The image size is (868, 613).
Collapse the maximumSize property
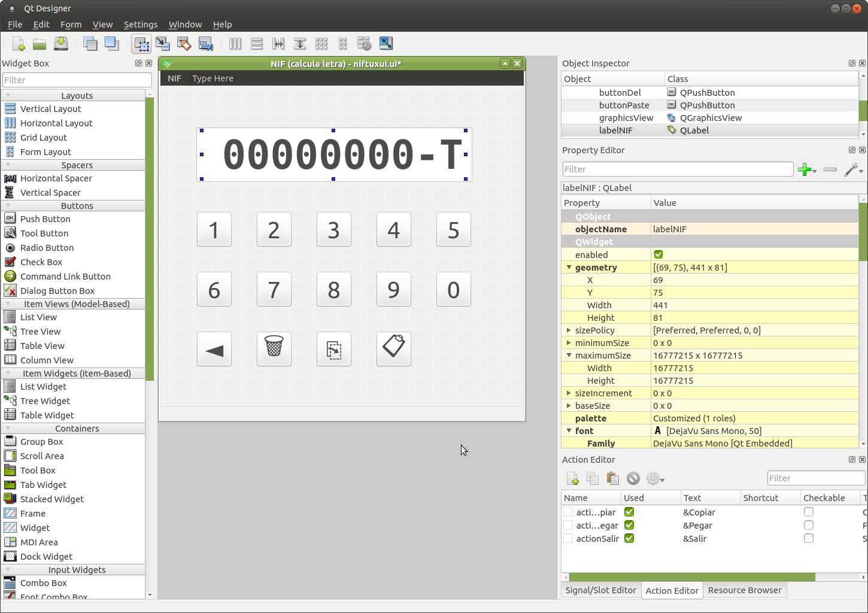point(569,356)
